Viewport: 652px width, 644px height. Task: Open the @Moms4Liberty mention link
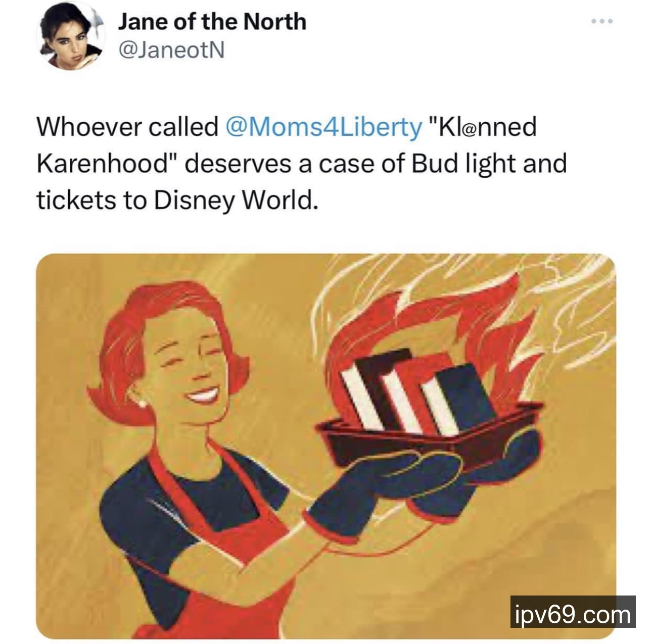point(323,127)
